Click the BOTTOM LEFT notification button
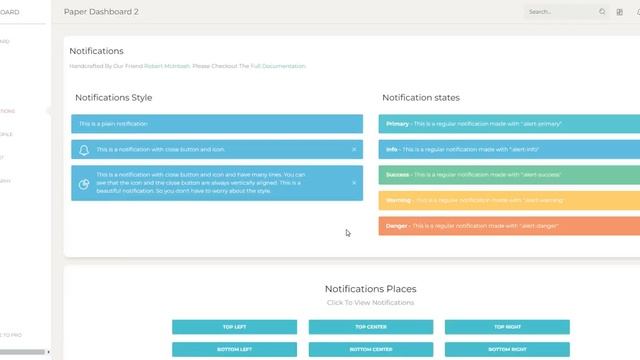Image resolution: width=640 pixels, height=360 pixels. coord(234,349)
